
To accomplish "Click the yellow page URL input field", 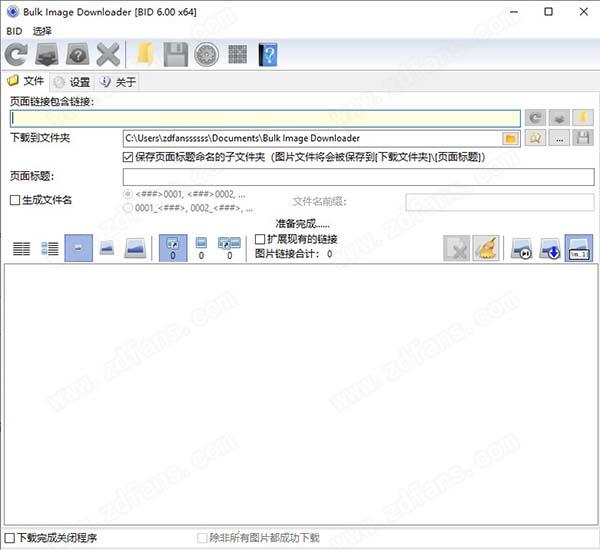I will [x=265, y=118].
